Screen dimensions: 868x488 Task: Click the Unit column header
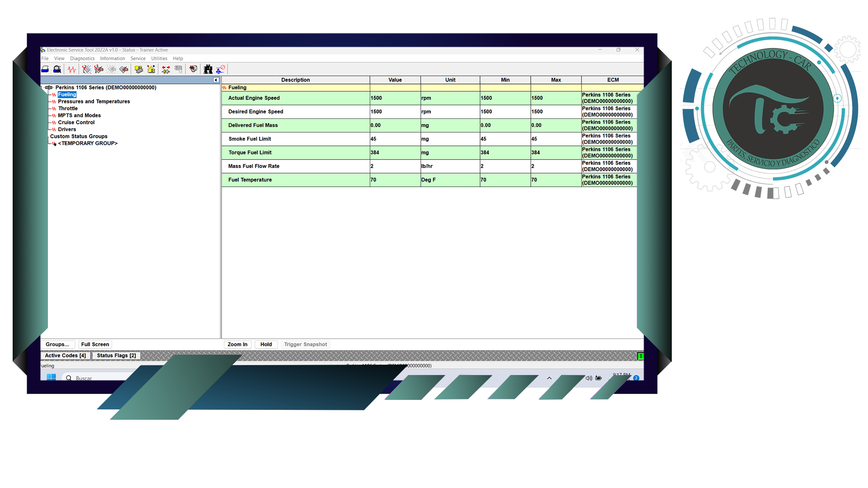click(x=450, y=80)
